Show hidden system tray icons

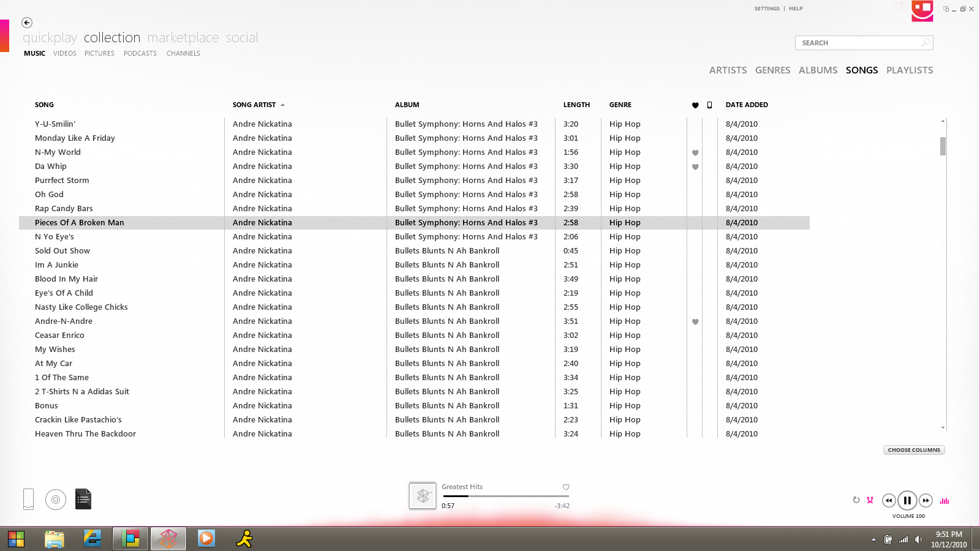point(873,539)
